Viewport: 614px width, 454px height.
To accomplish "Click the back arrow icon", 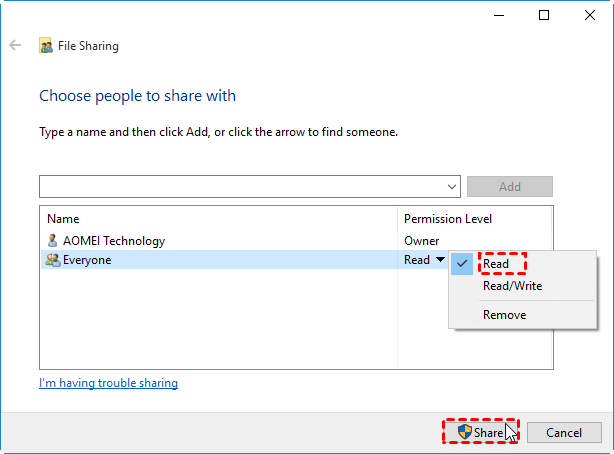I will [15, 46].
